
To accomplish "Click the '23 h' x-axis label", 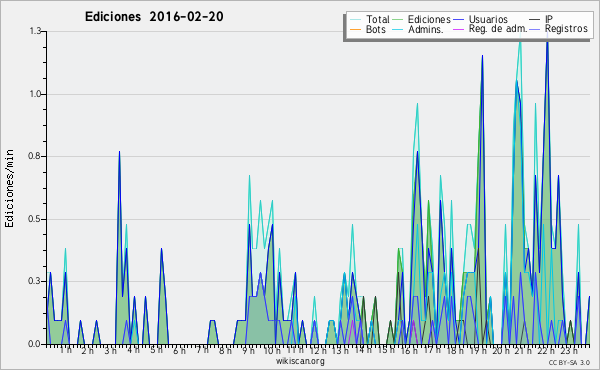I will point(569,351).
